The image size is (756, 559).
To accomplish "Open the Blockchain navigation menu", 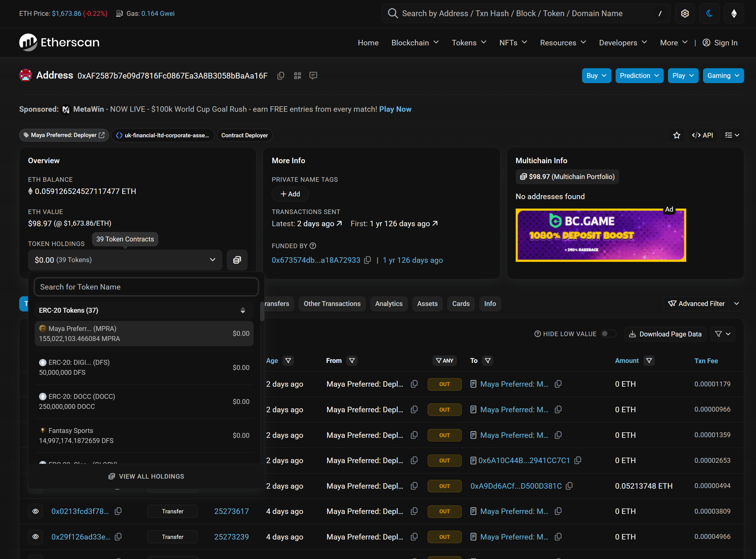I will tap(415, 43).
